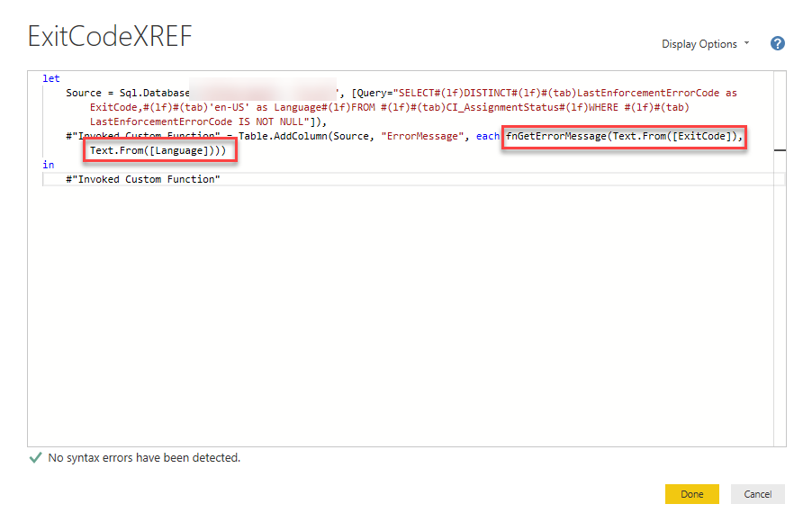Click the last line #"Invoked Custom Function"
Viewport: 812px width, 531px height.
(x=143, y=179)
